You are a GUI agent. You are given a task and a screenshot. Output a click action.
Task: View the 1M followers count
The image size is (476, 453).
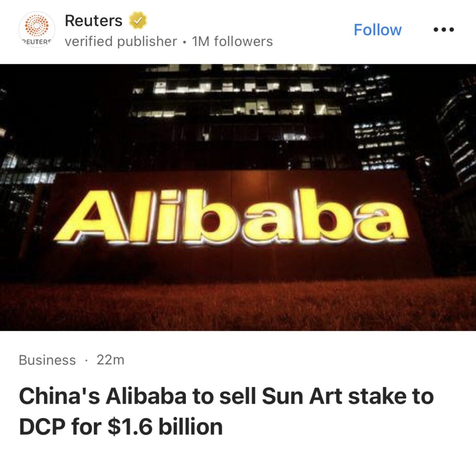[x=232, y=42]
